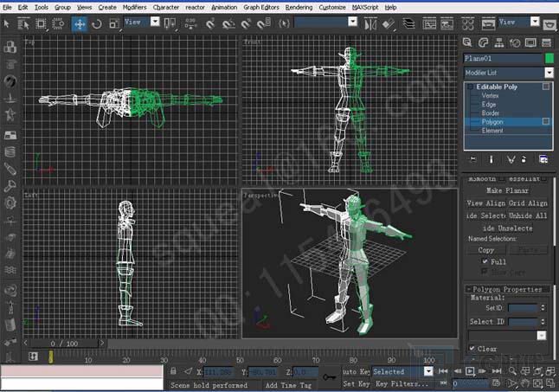Click the Play Animation button
This screenshot has height=392, width=559.
pos(470,371)
